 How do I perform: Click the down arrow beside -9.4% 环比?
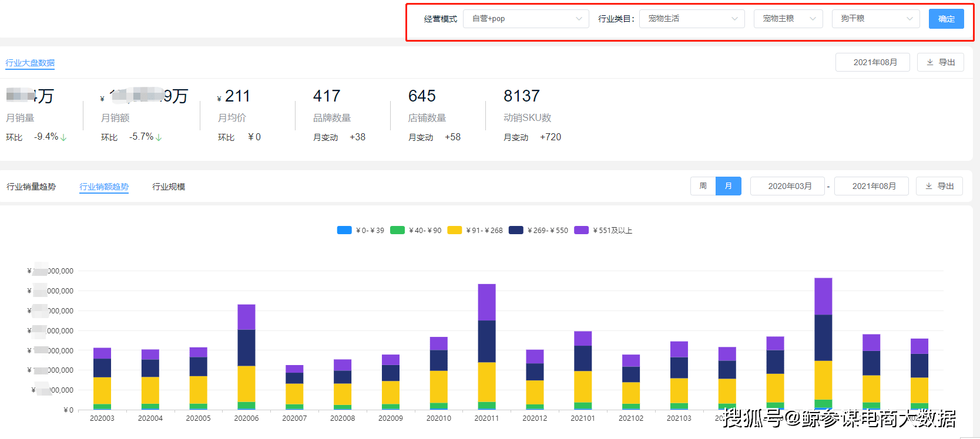63,137
